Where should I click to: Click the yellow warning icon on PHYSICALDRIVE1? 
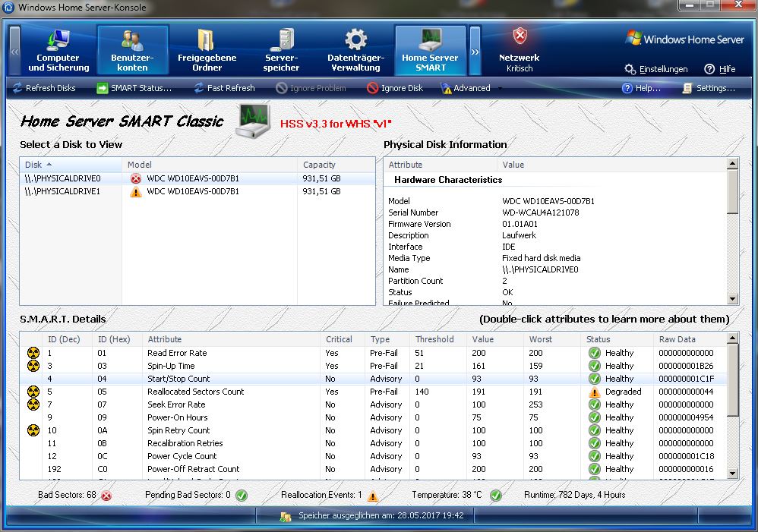(x=136, y=192)
